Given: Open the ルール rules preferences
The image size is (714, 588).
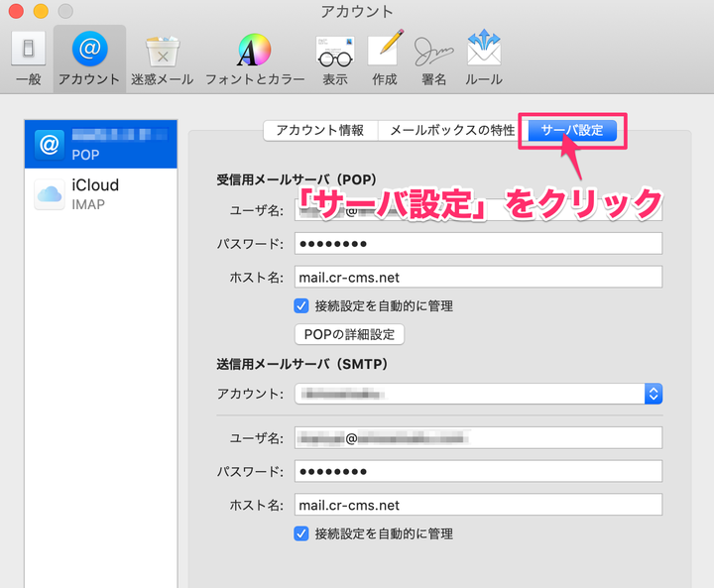Looking at the screenshot, I should click(484, 59).
